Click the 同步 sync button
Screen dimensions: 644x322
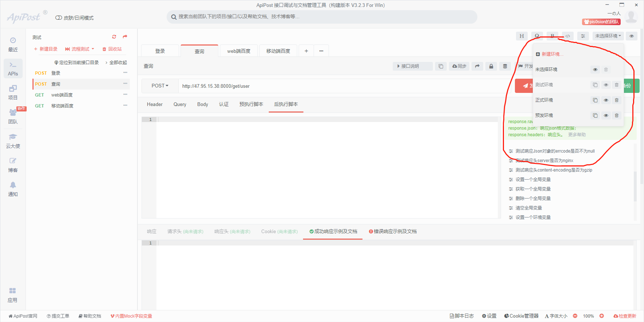pos(459,66)
